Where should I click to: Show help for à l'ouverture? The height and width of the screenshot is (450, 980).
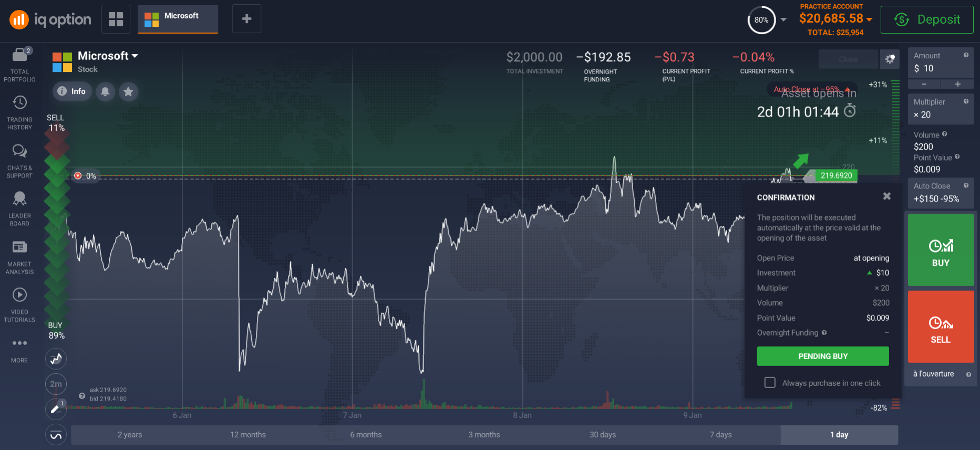point(968,374)
